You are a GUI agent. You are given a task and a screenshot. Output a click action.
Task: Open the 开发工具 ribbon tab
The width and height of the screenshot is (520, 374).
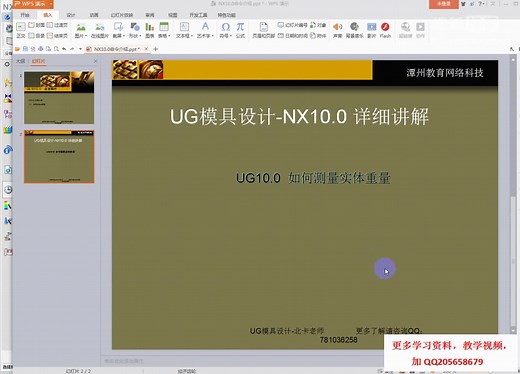(x=198, y=15)
